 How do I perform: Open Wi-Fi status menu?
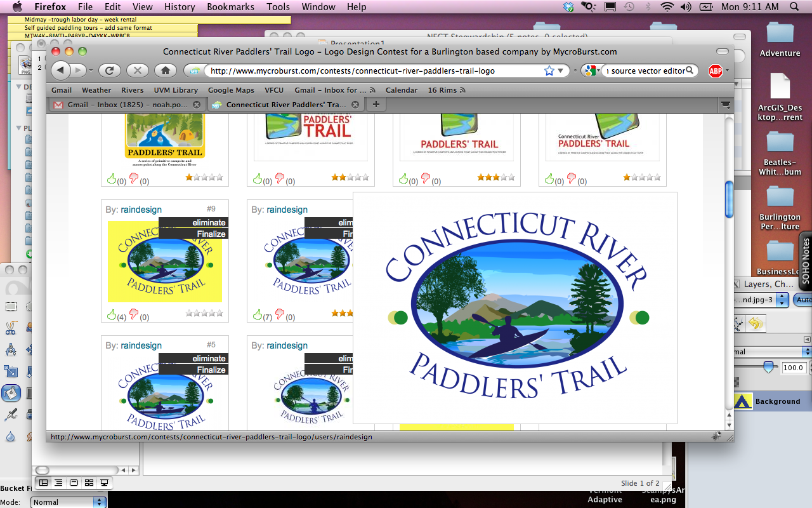667,7
